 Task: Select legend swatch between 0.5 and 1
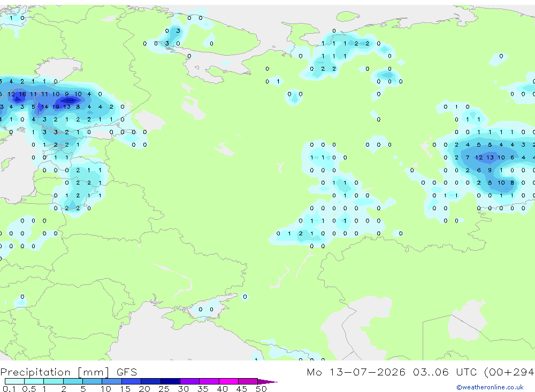click(x=34, y=381)
